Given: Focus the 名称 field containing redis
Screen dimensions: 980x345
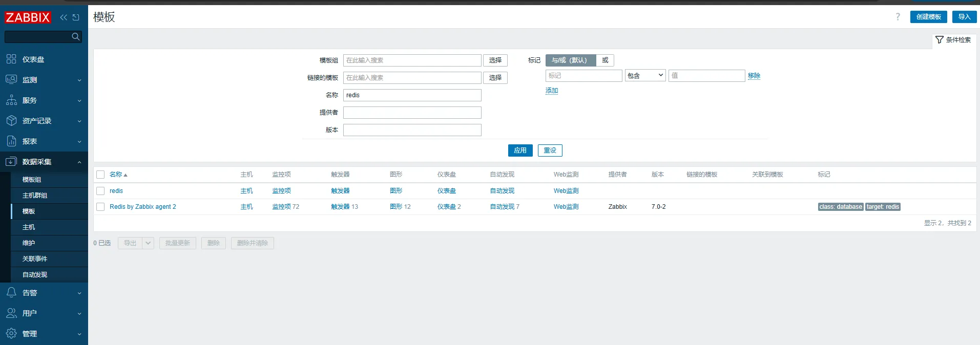Looking at the screenshot, I should (x=412, y=95).
